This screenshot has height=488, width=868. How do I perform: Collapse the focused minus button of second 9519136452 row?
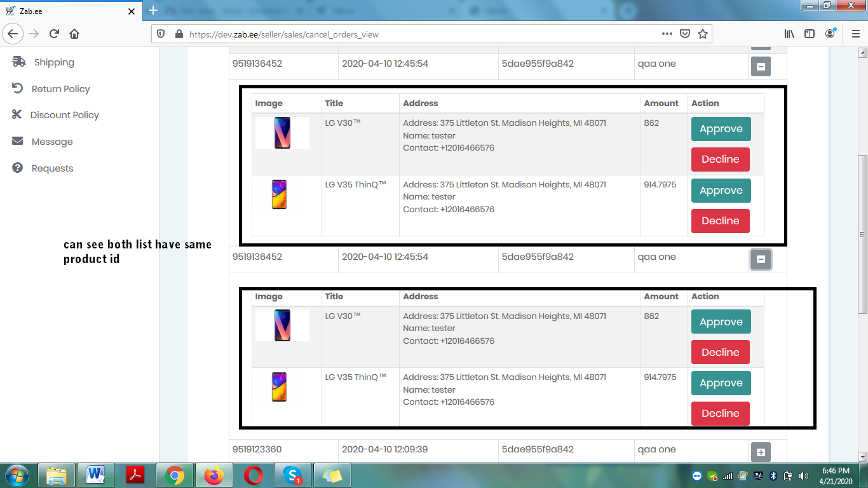[x=761, y=259]
